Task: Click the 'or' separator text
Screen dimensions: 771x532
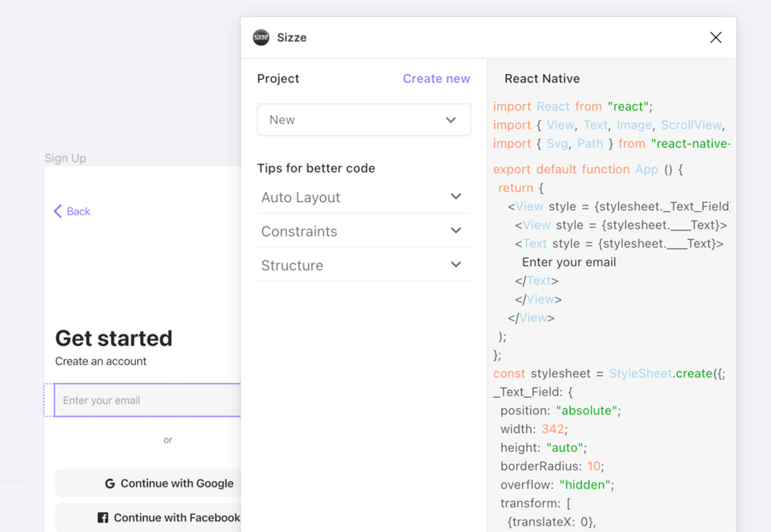Action: pos(168,440)
